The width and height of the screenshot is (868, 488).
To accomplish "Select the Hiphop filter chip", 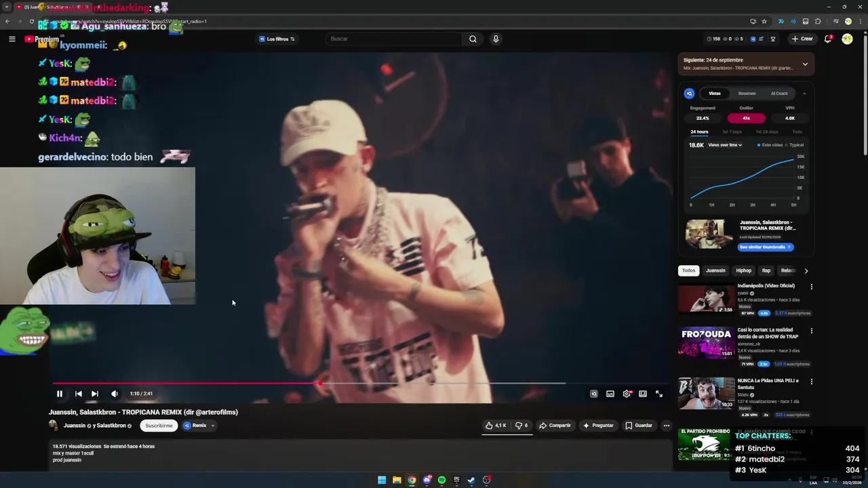I will point(744,270).
